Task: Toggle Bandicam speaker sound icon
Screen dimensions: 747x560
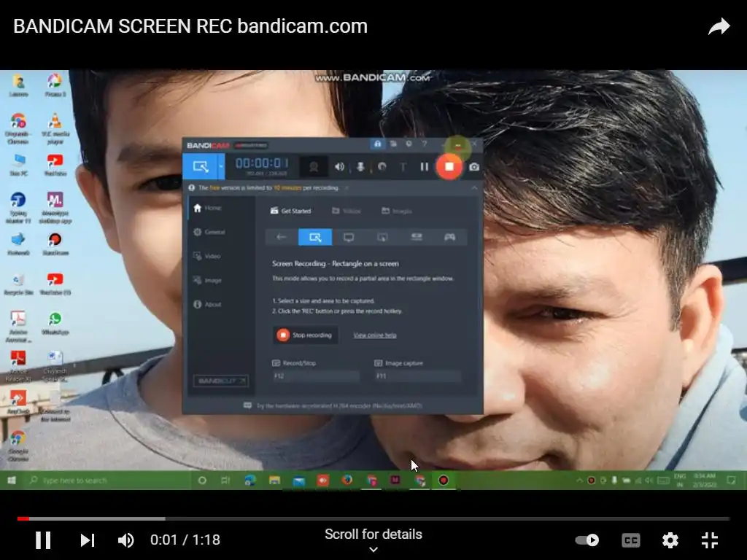Action: [x=339, y=167]
